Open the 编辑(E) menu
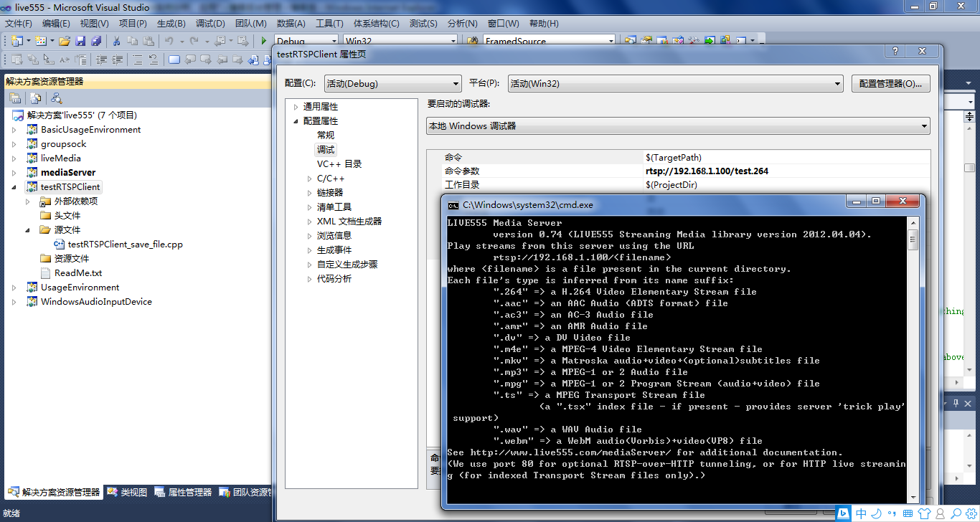The height and width of the screenshot is (522, 980). 56,24
